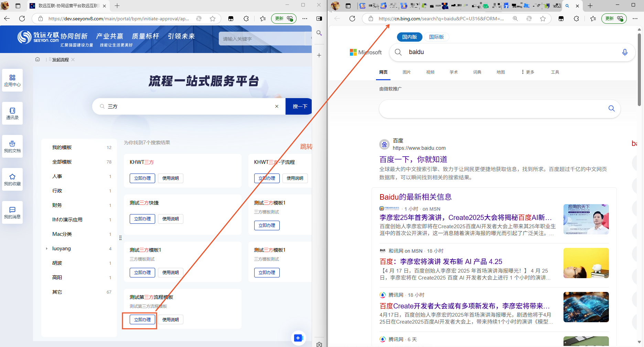Image resolution: width=644 pixels, height=347 pixels.
Task: Switch Bing to 国际版
Action: pos(436,37)
